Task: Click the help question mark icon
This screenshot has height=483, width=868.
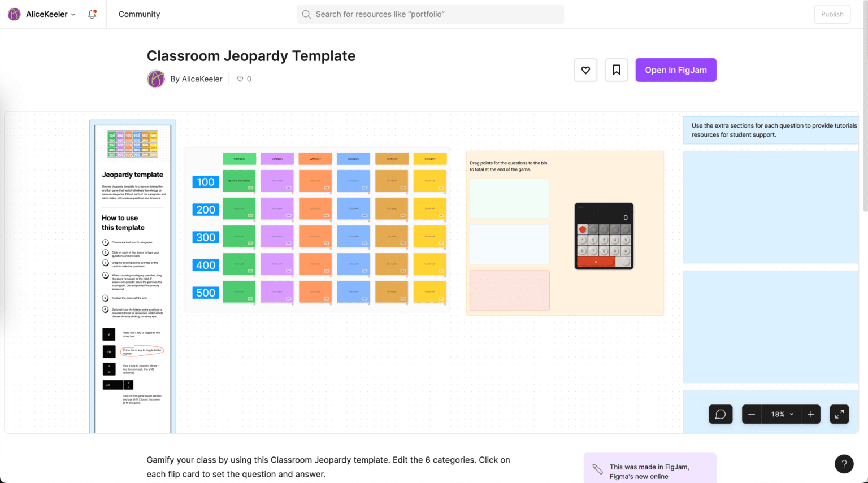Action: coord(844,464)
